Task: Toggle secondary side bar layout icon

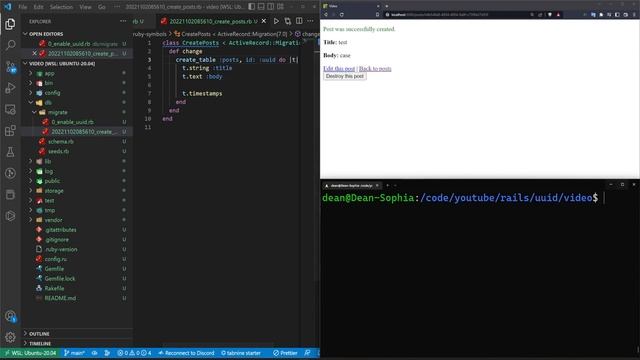Action: pos(271,7)
